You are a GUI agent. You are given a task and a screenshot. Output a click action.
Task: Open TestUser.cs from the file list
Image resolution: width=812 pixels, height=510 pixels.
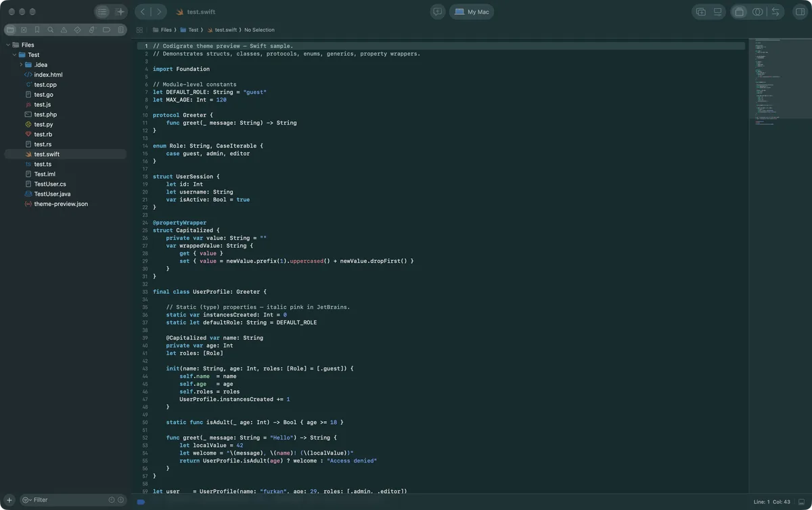[x=50, y=184]
